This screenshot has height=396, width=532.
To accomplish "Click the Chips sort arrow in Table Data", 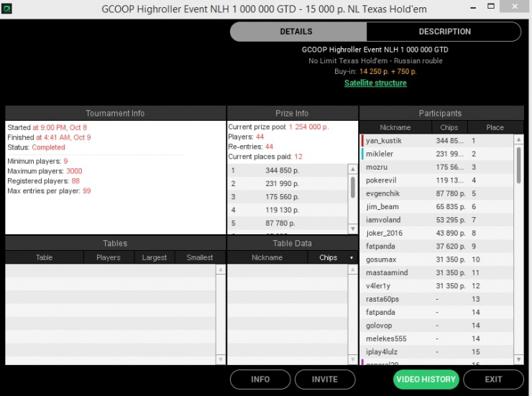I will (352, 257).
